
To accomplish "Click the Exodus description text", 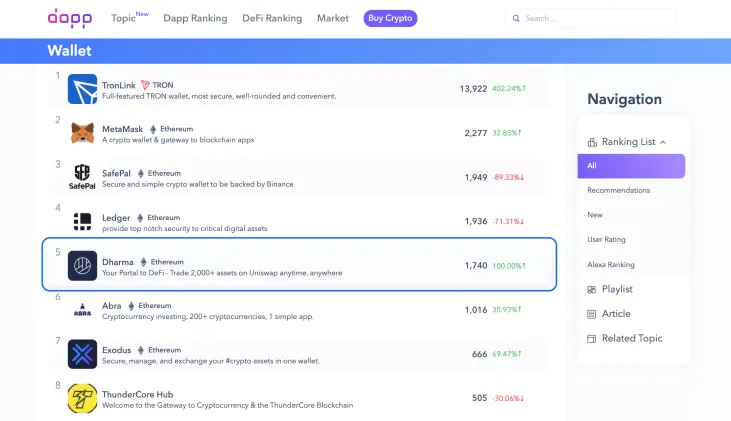I will tap(211, 361).
